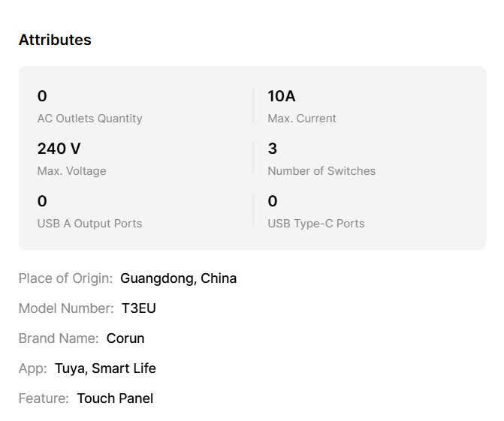The width and height of the screenshot is (504, 421).
Task: Select the Max. Current label
Action: [x=302, y=119]
